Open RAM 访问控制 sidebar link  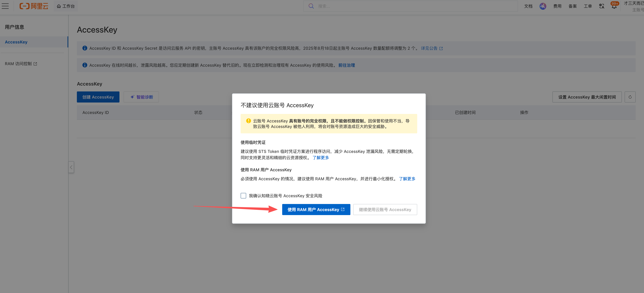coord(21,64)
